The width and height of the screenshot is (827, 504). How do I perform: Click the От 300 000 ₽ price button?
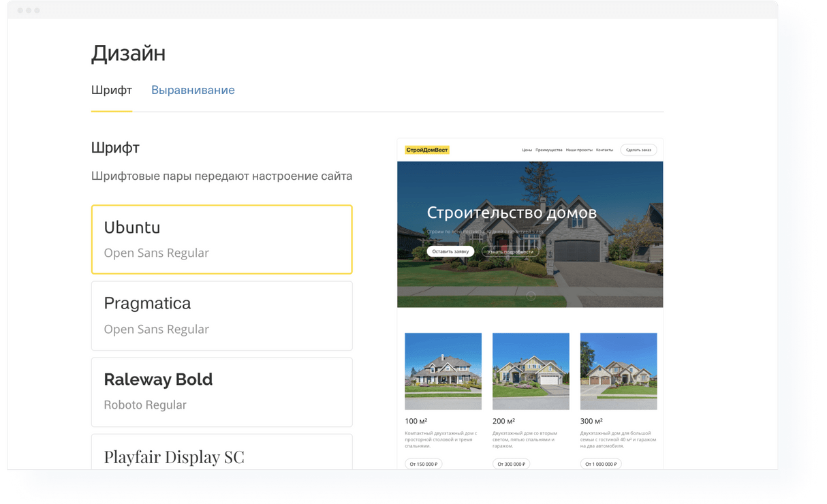pyautogui.click(x=511, y=464)
